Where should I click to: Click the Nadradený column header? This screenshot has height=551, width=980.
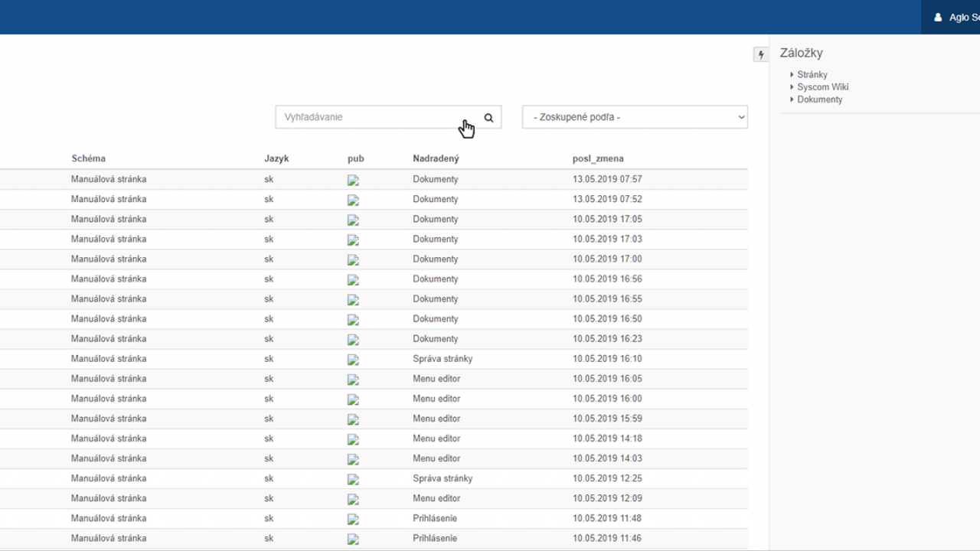(x=436, y=158)
